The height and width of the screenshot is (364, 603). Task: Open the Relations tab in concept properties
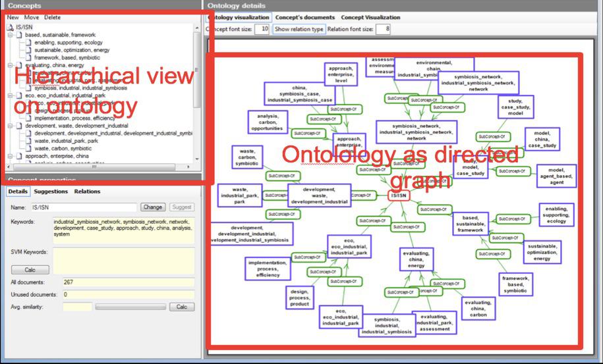click(x=87, y=192)
